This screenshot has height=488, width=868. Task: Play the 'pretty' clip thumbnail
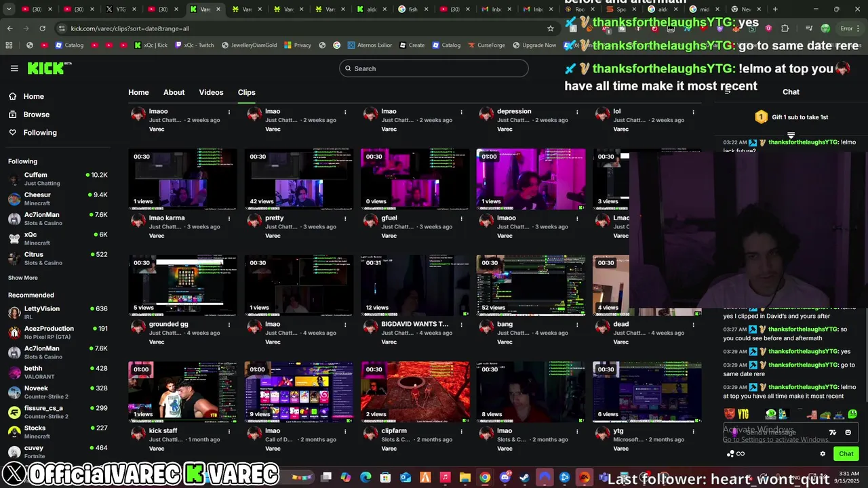[299, 180]
